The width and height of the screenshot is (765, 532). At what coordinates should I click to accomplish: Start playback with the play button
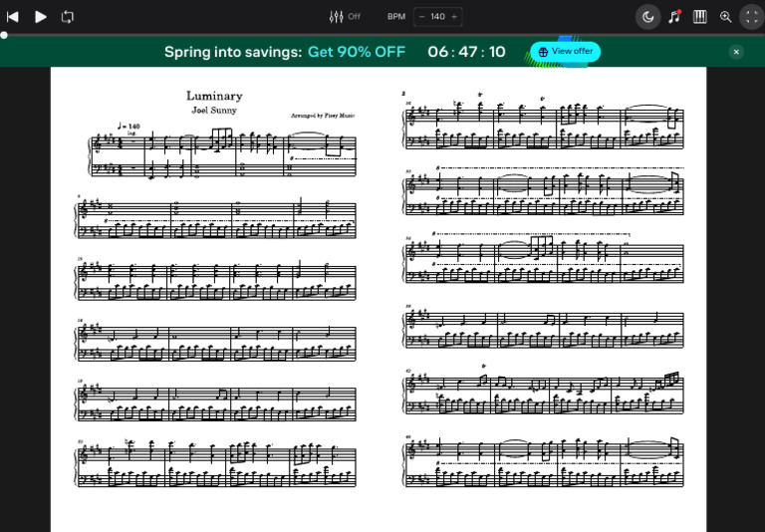coord(41,17)
